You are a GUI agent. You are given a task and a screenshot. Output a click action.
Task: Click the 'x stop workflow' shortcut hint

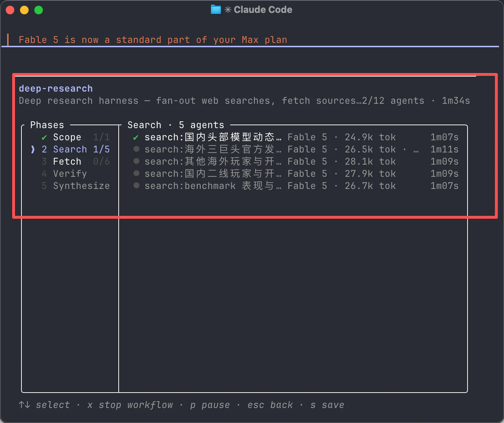pyautogui.click(x=130, y=405)
